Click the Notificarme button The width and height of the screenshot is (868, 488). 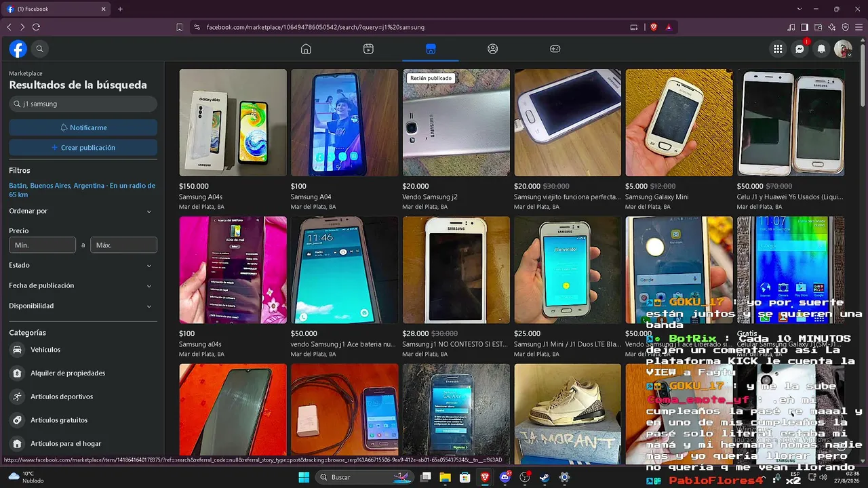click(83, 127)
